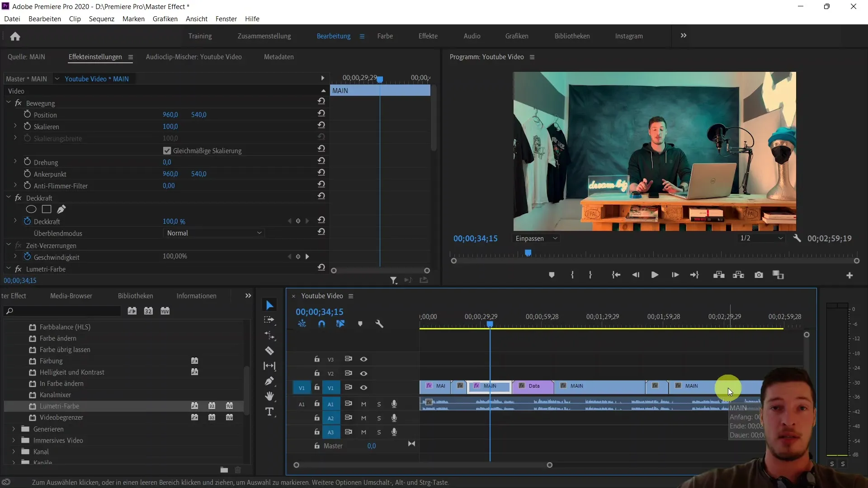This screenshot has height=488, width=868.
Task: Add marker in Program monitor
Action: click(x=552, y=275)
